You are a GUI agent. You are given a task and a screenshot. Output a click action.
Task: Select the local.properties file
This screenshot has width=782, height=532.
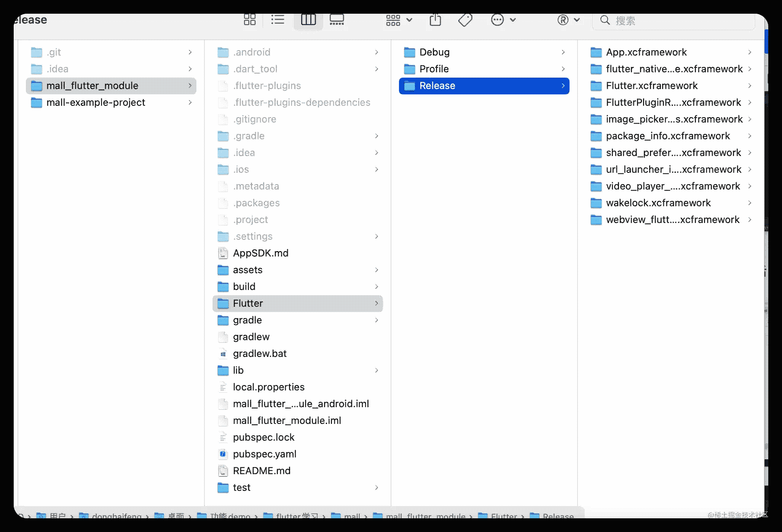[x=298, y=387]
